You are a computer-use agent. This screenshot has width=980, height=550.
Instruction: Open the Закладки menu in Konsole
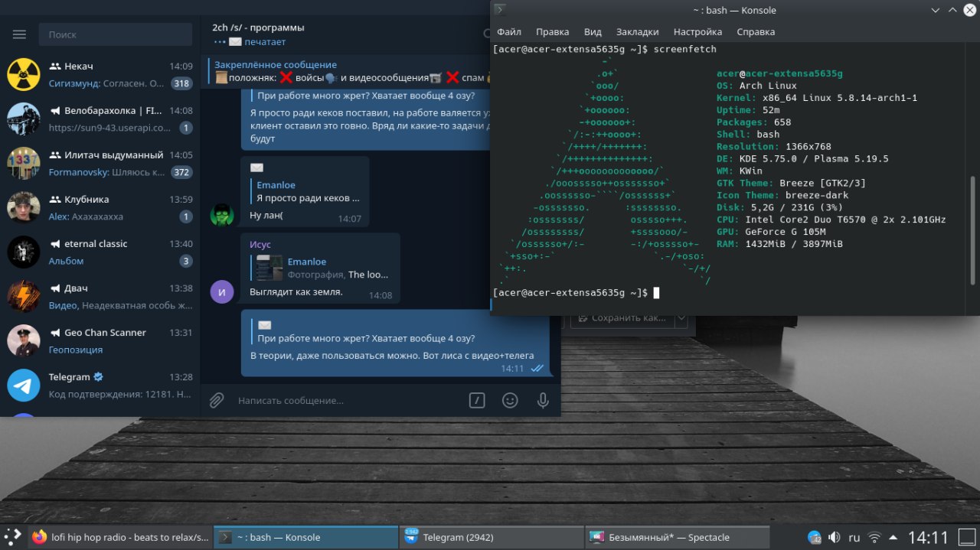(638, 32)
